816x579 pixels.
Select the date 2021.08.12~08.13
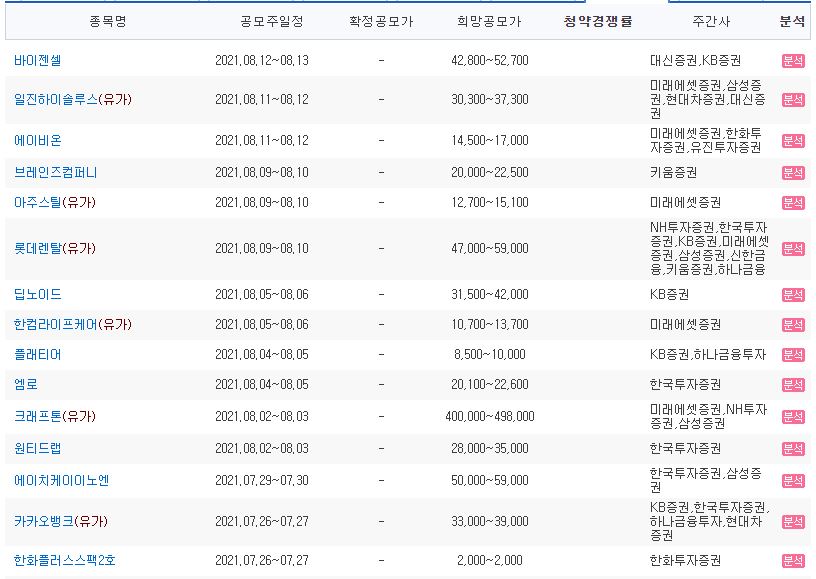[x=262, y=60]
